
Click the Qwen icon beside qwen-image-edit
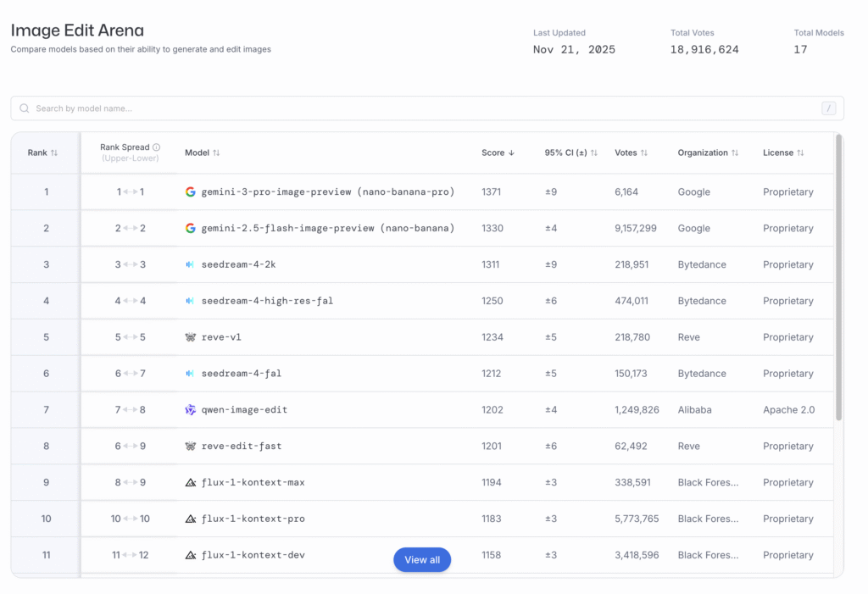[191, 410]
